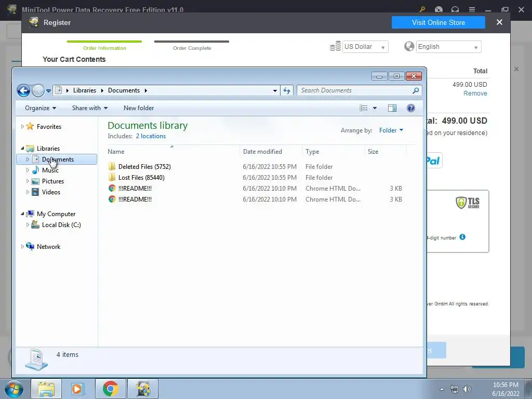
Task: Expand Favorites tree node
Action: click(x=22, y=127)
